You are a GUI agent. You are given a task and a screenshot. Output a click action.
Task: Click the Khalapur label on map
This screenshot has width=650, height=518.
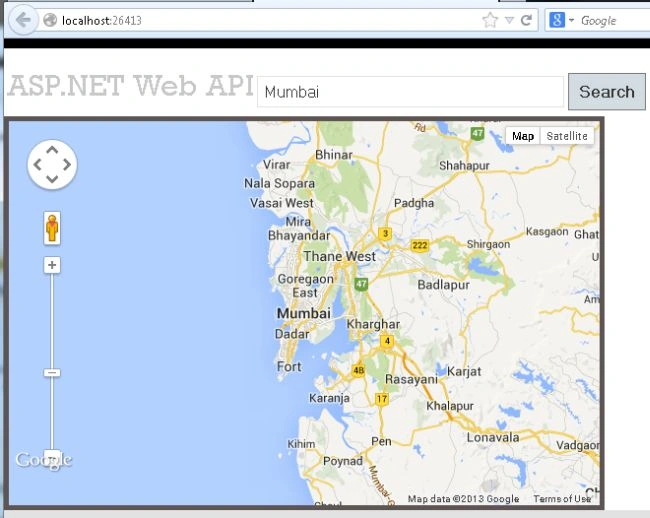click(450, 406)
